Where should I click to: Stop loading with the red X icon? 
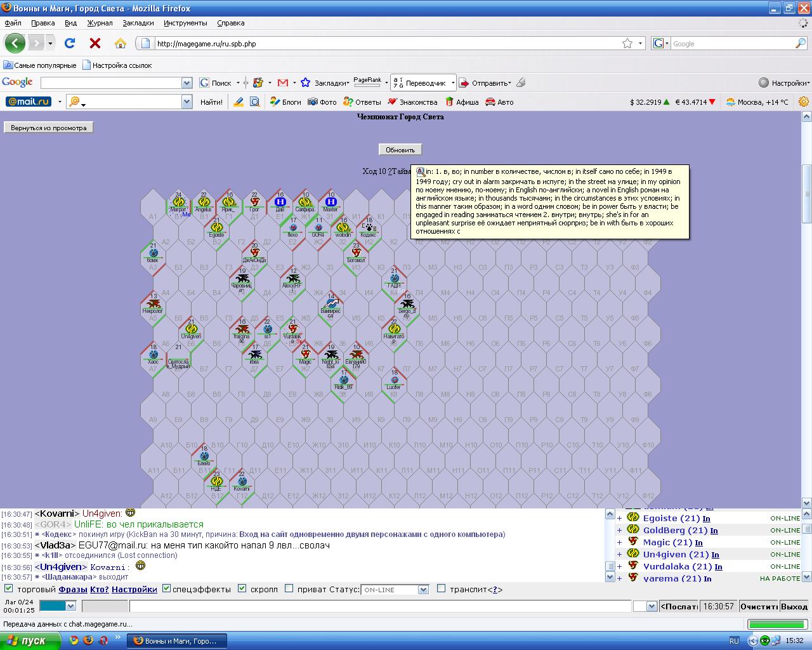coord(95,43)
